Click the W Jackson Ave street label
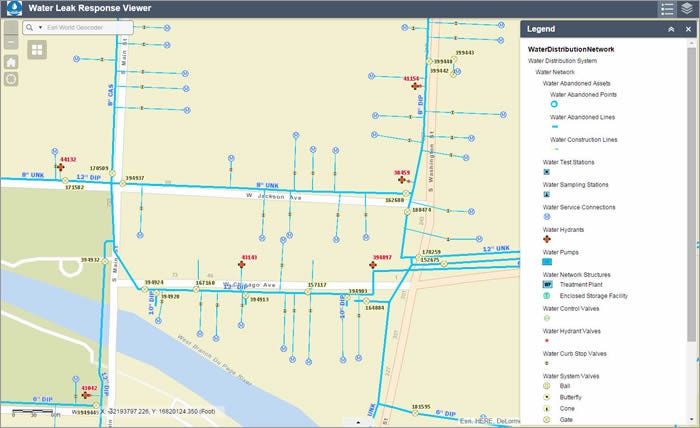This screenshot has width=700, height=428. pos(274,196)
